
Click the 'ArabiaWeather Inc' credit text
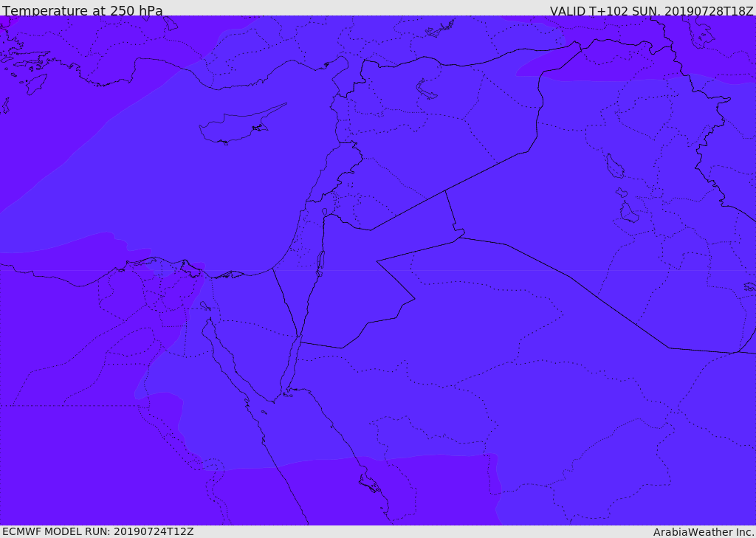point(703,532)
